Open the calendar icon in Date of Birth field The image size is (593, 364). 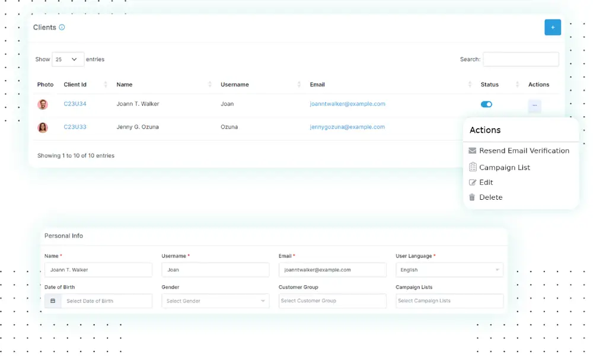pos(52,301)
